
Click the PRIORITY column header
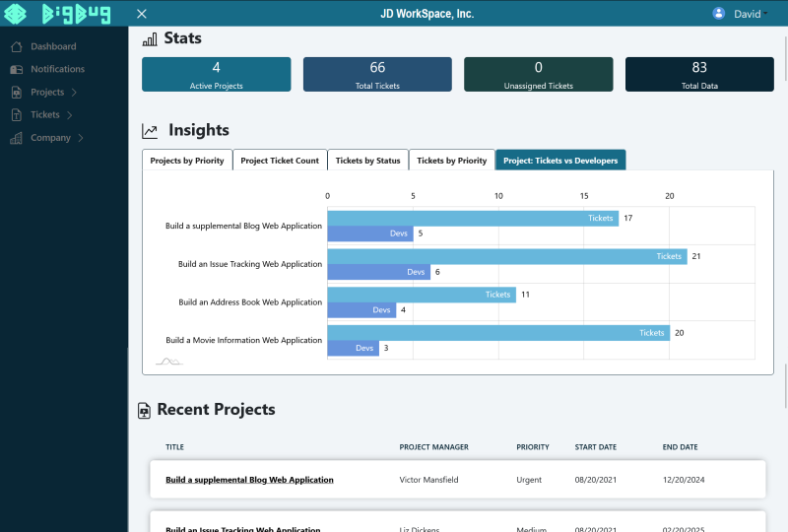(533, 447)
